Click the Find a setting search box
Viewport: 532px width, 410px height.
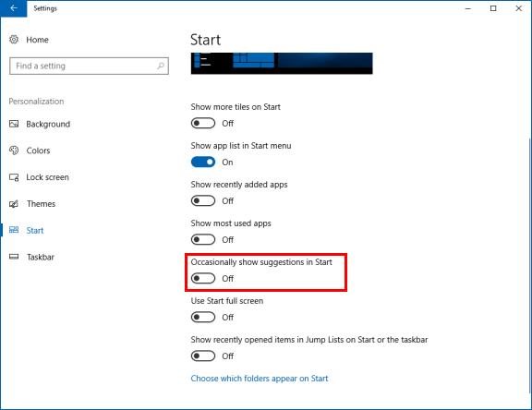tap(89, 66)
